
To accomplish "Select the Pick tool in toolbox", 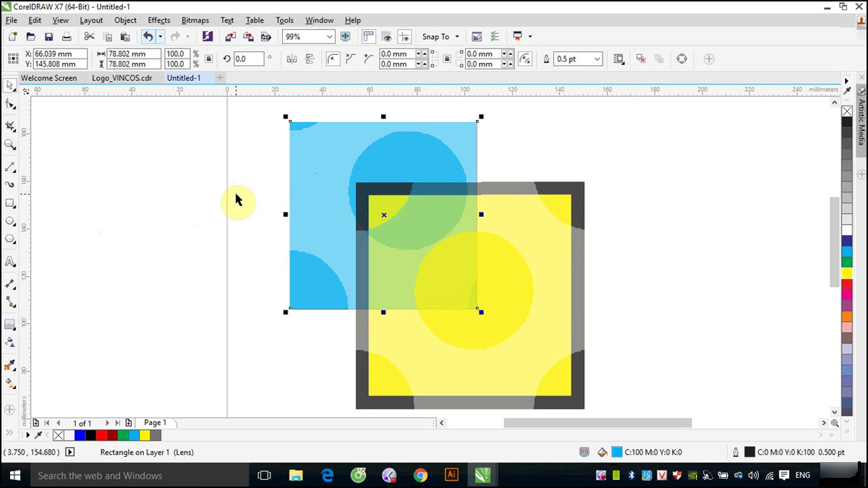I will coord(10,85).
